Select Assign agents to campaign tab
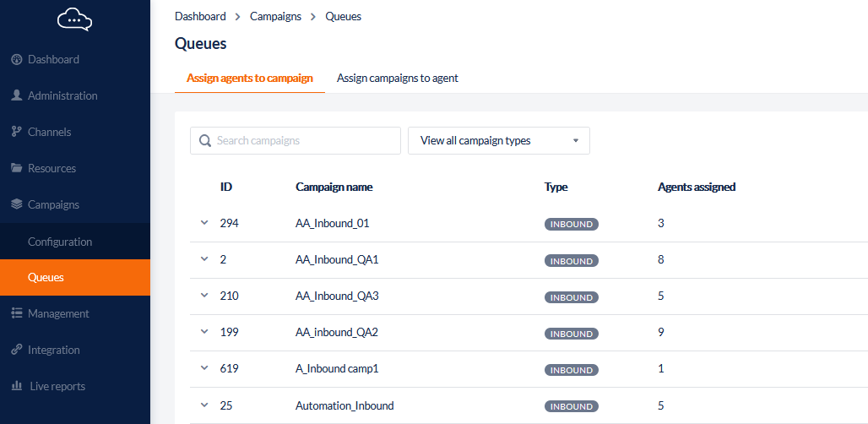 point(249,78)
